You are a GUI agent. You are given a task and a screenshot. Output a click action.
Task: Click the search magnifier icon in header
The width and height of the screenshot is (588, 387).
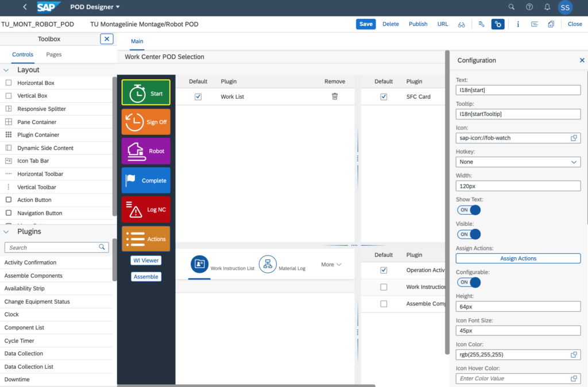(x=511, y=7)
